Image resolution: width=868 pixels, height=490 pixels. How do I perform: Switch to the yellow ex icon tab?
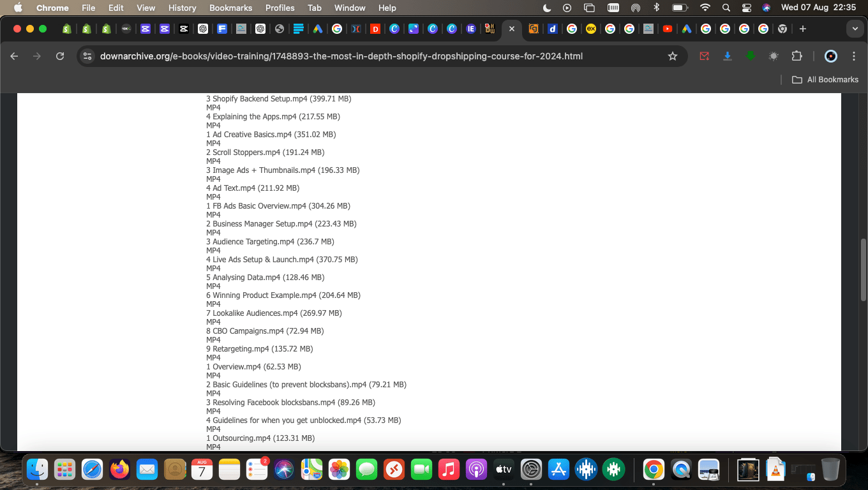[x=591, y=29]
